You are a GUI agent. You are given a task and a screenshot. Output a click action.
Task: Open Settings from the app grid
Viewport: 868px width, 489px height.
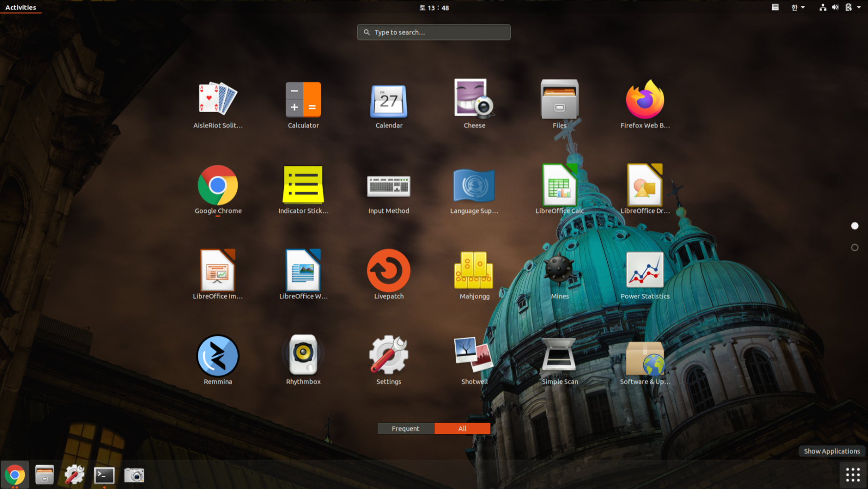[389, 361]
